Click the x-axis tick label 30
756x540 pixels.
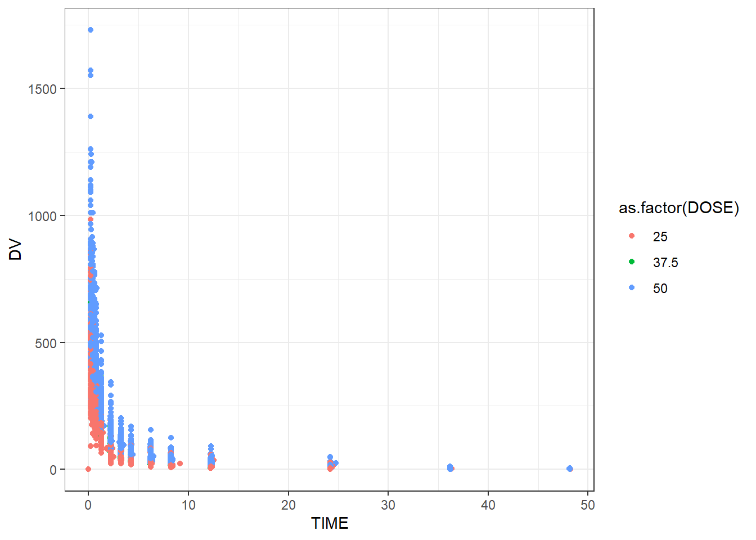388,505
